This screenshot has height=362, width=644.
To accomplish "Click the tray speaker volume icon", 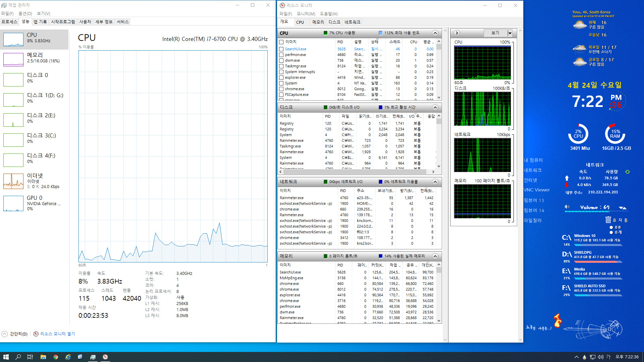I will 600,357.
